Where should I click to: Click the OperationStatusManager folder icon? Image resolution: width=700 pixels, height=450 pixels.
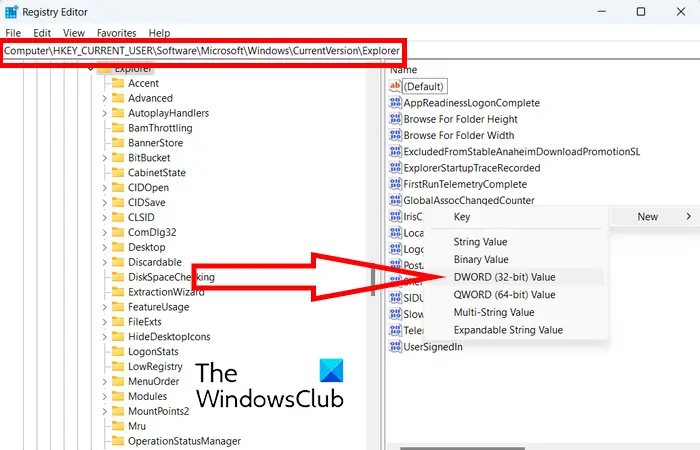(118, 441)
